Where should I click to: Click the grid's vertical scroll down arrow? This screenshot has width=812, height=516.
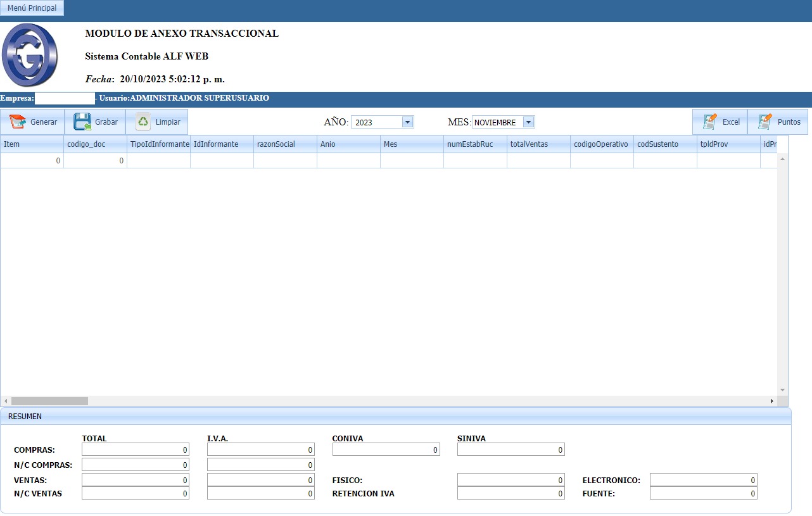point(782,390)
